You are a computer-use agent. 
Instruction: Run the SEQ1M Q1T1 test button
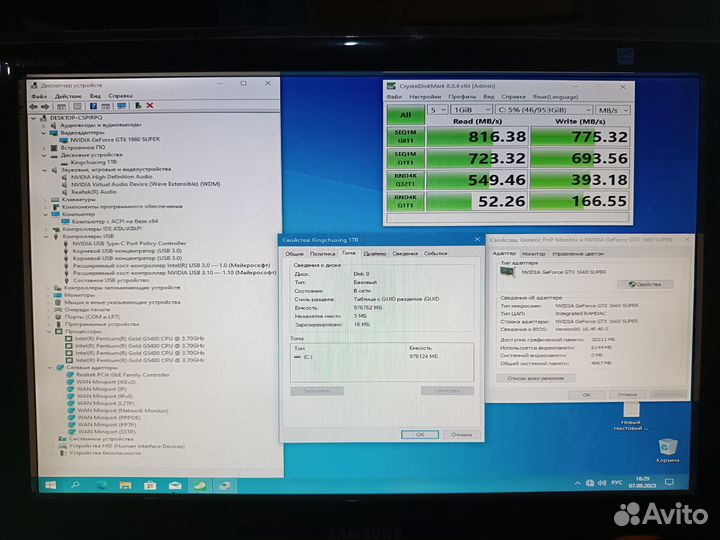point(405,158)
